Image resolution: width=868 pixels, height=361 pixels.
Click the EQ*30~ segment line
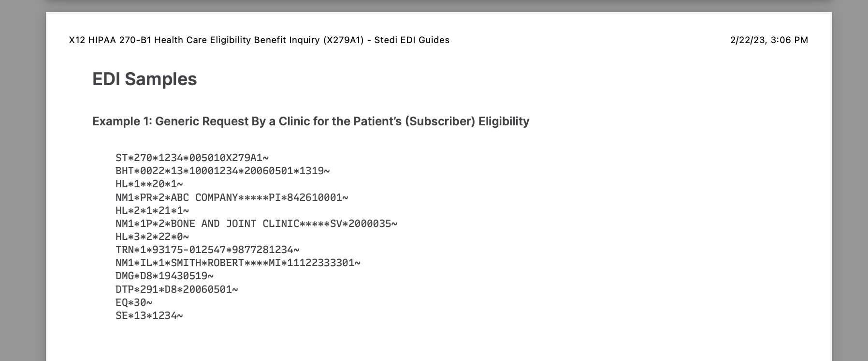coord(134,302)
